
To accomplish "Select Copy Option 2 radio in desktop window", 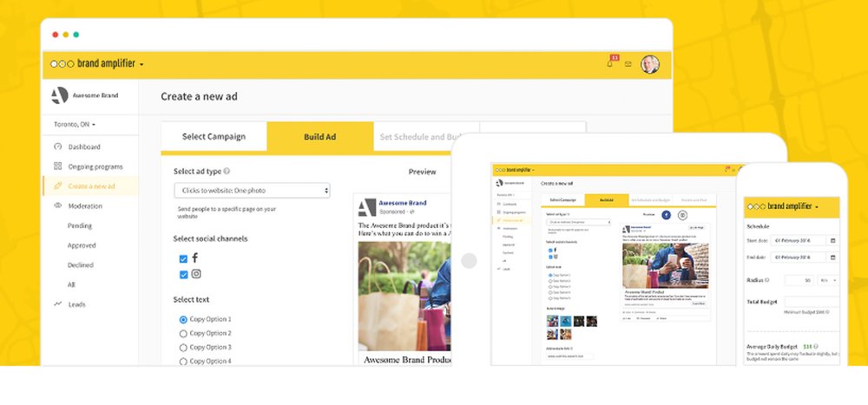I will click(x=183, y=333).
